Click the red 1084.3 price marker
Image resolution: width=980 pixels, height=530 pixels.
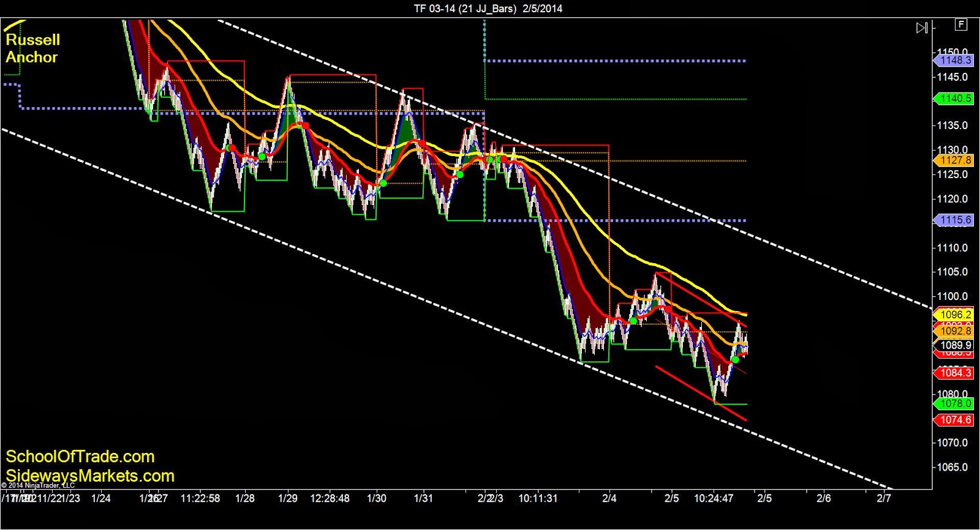[953, 373]
